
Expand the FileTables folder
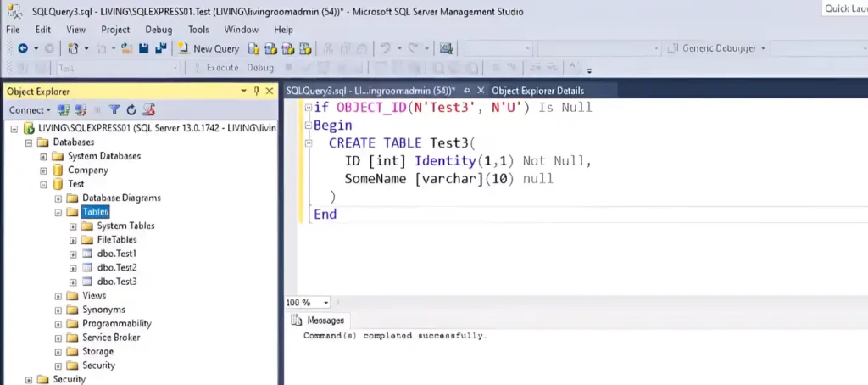73,240
